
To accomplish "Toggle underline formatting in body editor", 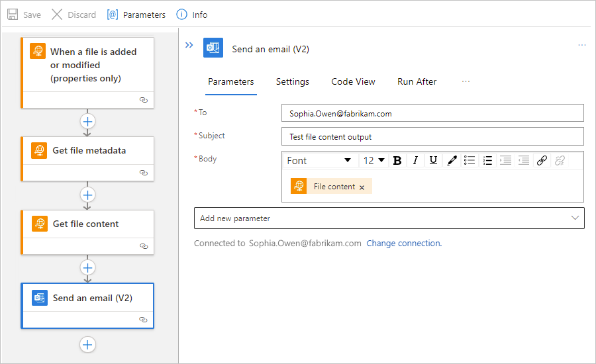I will (x=433, y=160).
